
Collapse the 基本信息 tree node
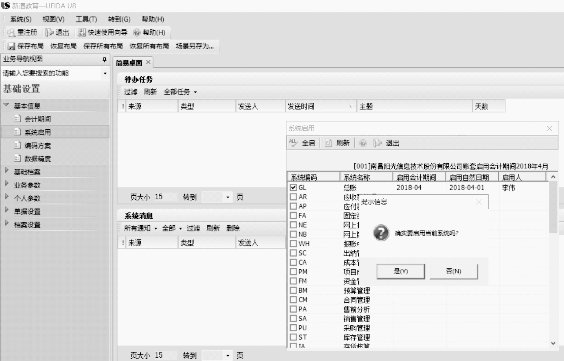6,105
